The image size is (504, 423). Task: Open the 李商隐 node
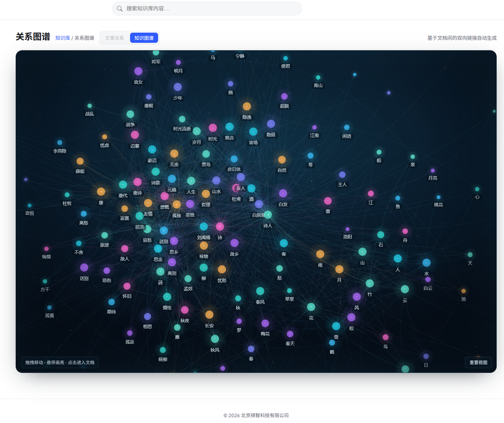coord(60,142)
